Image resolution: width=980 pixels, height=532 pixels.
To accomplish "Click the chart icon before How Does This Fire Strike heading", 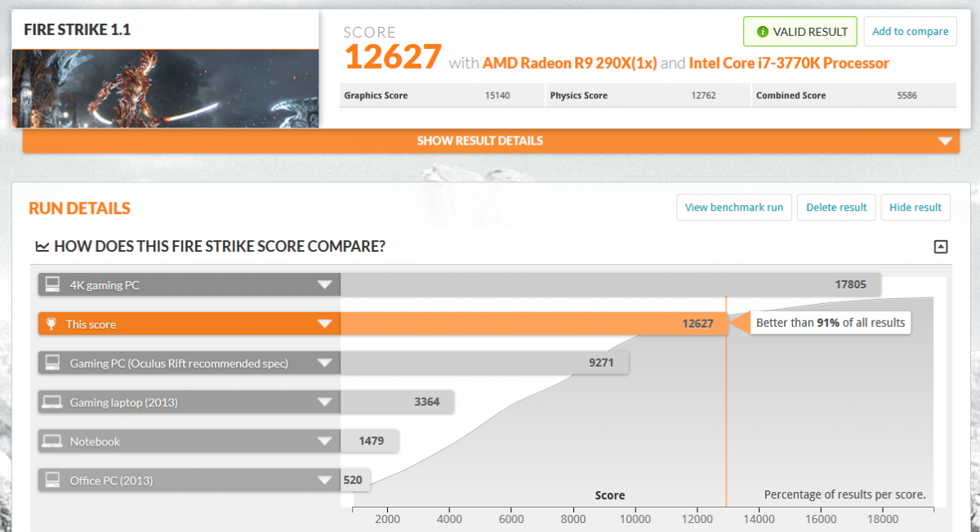I will point(42,246).
